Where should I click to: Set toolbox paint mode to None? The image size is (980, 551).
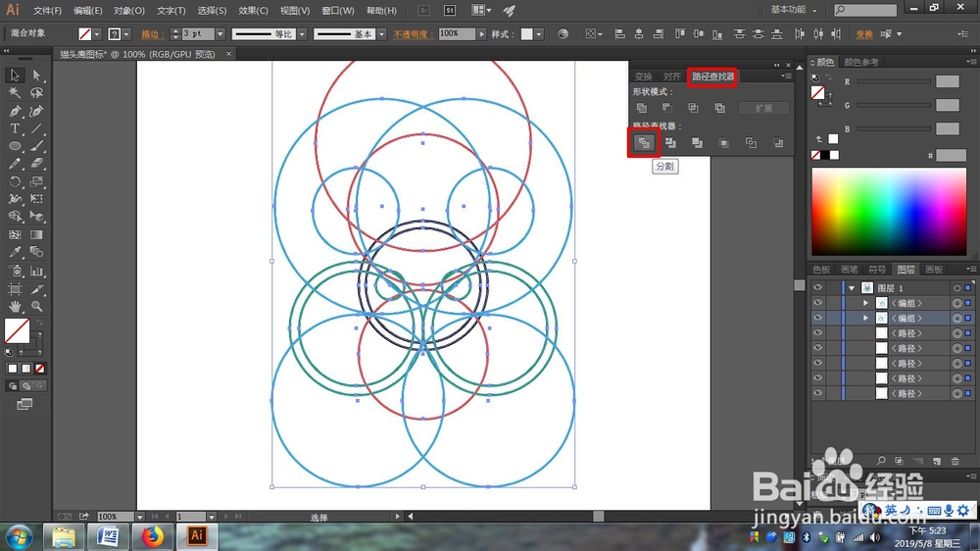[x=40, y=369]
